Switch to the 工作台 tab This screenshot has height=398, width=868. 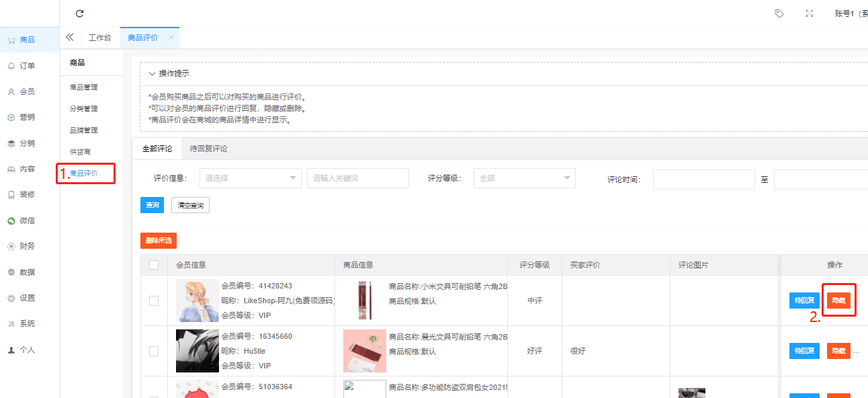pos(99,38)
